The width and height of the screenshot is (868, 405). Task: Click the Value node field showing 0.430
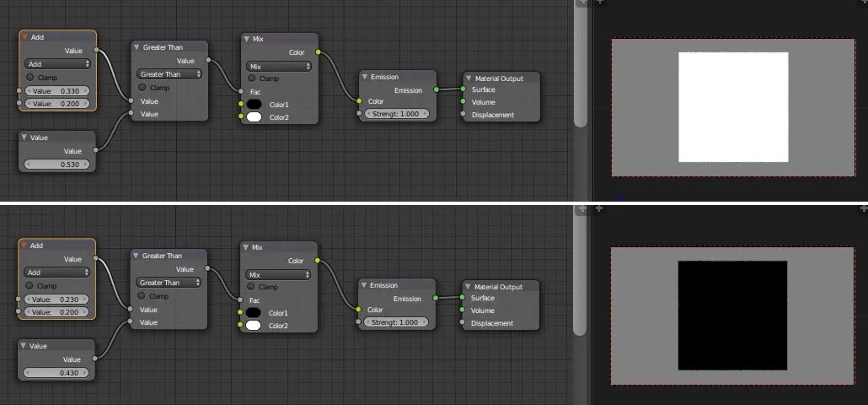56,373
